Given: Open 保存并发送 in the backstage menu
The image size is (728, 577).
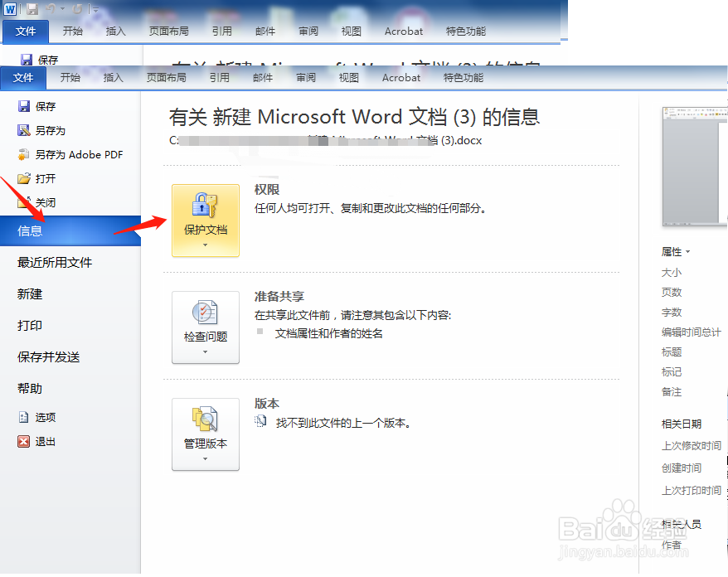Looking at the screenshot, I should (x=49, y=357).
